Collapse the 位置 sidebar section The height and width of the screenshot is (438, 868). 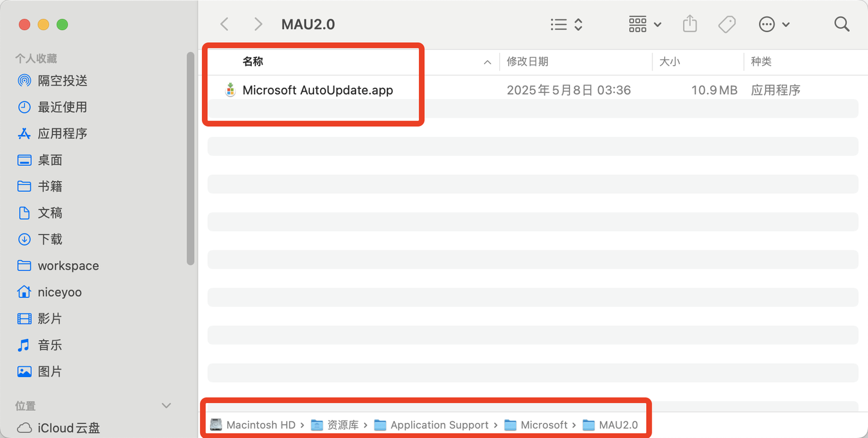(x=166, y=406)
